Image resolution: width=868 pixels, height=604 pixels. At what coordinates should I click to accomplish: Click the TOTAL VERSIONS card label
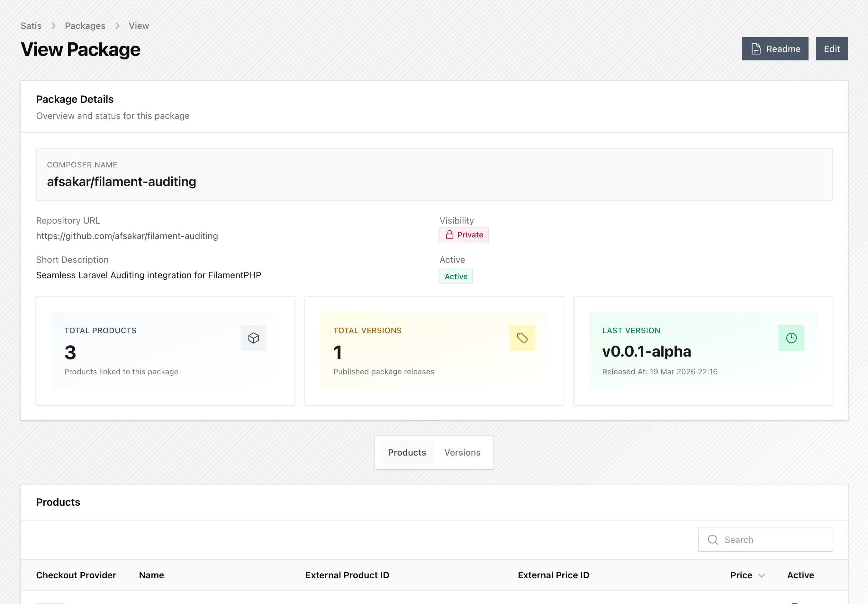pos(367,331)
